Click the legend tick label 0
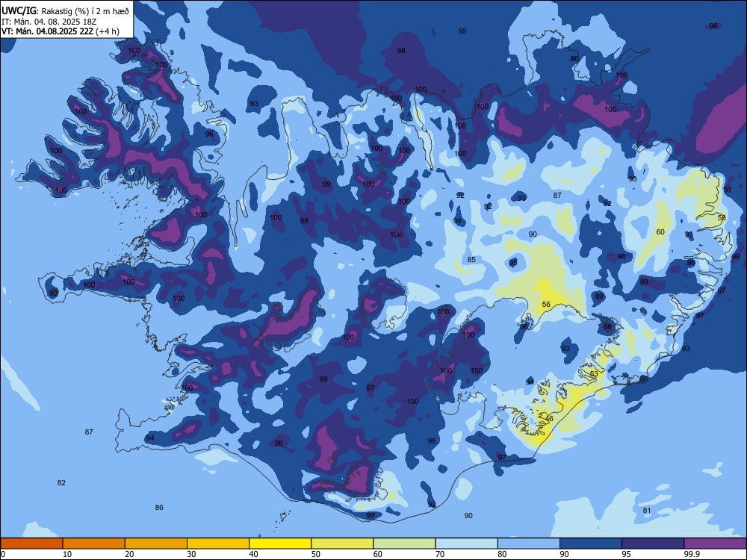The height and width of the screenshot is (560, 747). coord(3,554)
